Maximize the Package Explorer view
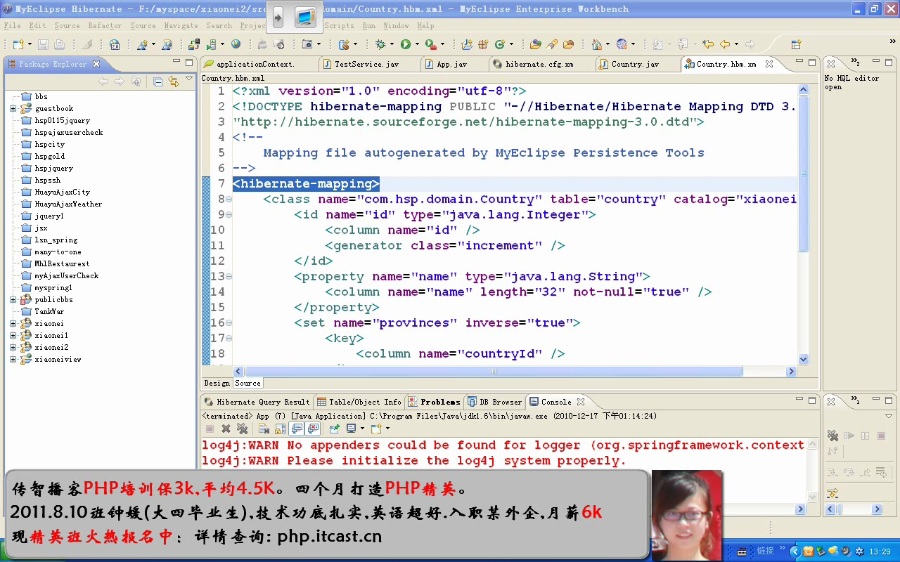The image size is (900, 562). click(x=190, y=61)
